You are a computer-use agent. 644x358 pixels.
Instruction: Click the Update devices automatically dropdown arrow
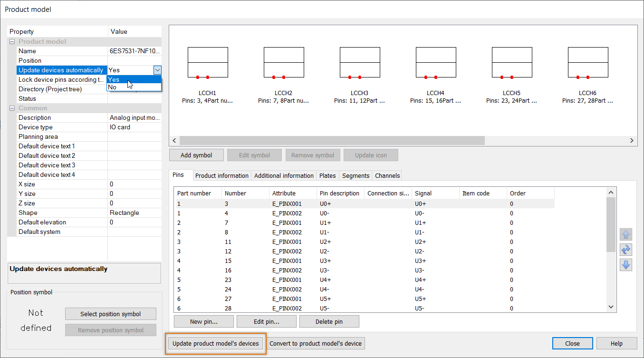157,70
